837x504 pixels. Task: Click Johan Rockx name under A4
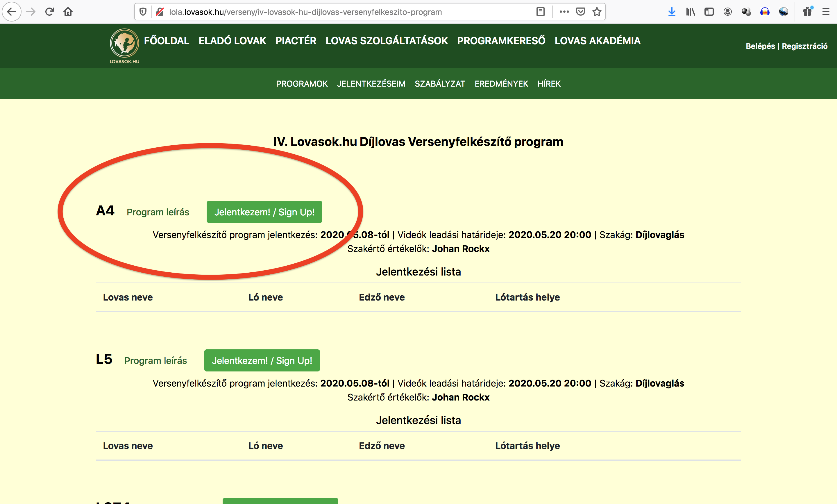pyautogui.click(x=460, y=249)
